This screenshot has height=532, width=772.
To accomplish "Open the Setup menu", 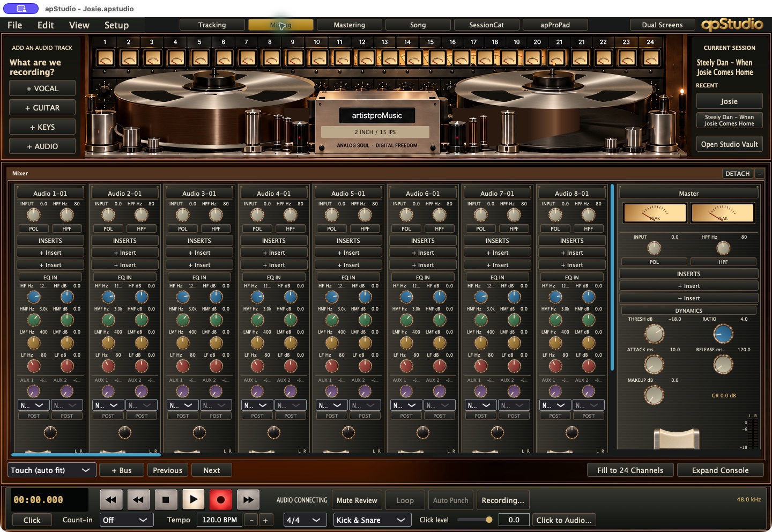I will (x=116, y=25).
